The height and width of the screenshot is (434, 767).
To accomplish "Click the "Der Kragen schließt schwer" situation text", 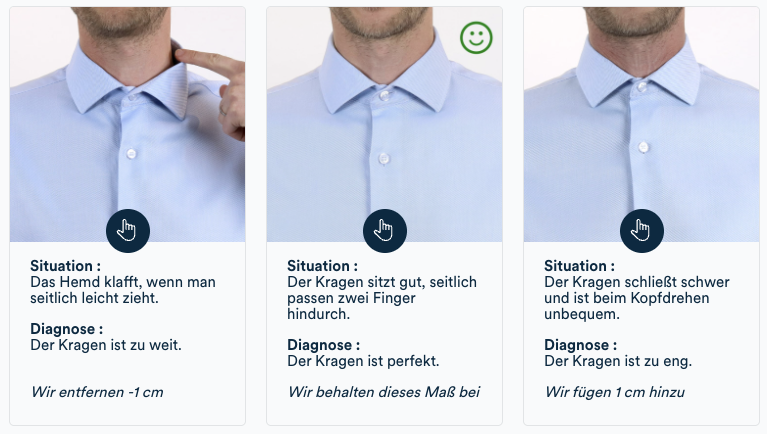I will coord(636,298).
